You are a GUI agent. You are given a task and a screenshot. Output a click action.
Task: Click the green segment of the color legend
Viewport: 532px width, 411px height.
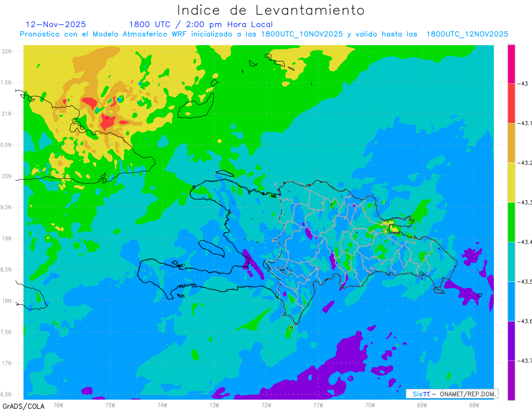(511, 222)
